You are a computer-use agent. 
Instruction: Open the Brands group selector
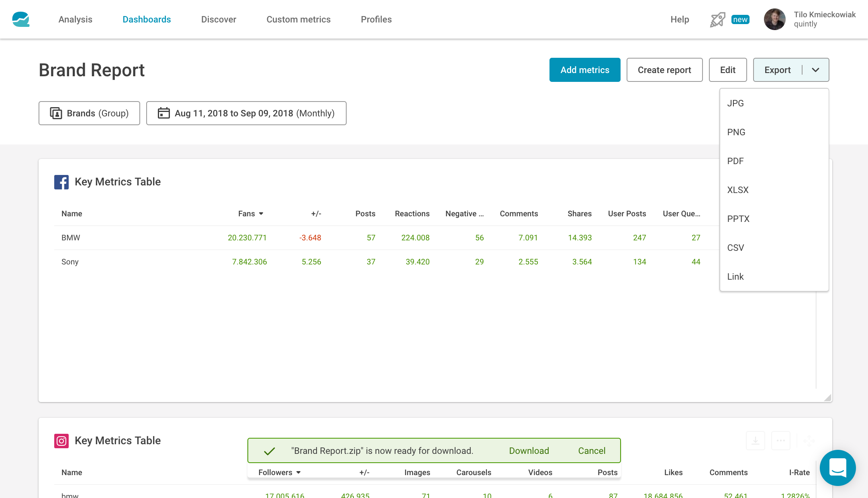click(x=89, y=113)
